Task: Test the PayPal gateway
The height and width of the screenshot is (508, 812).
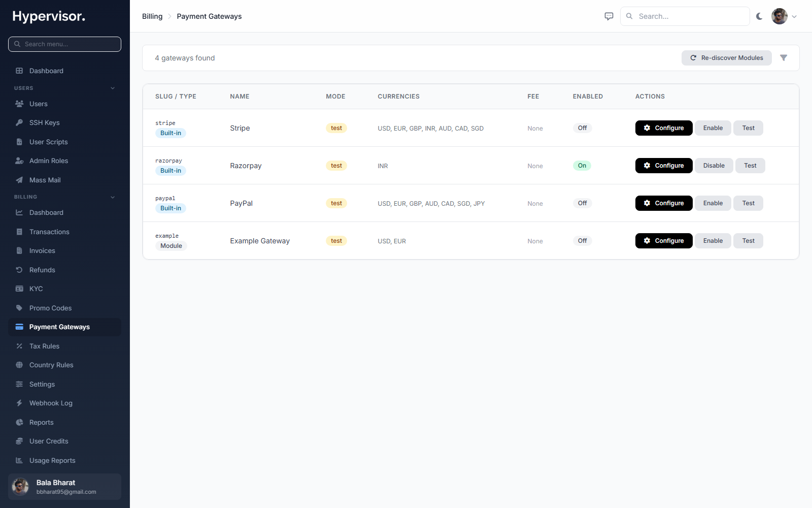Action: click(748, 203)
